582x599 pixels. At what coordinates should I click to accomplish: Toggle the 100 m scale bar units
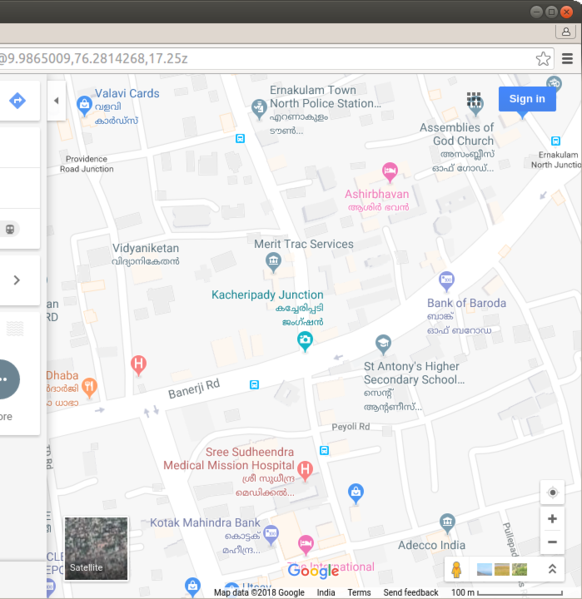click(507, 593)
